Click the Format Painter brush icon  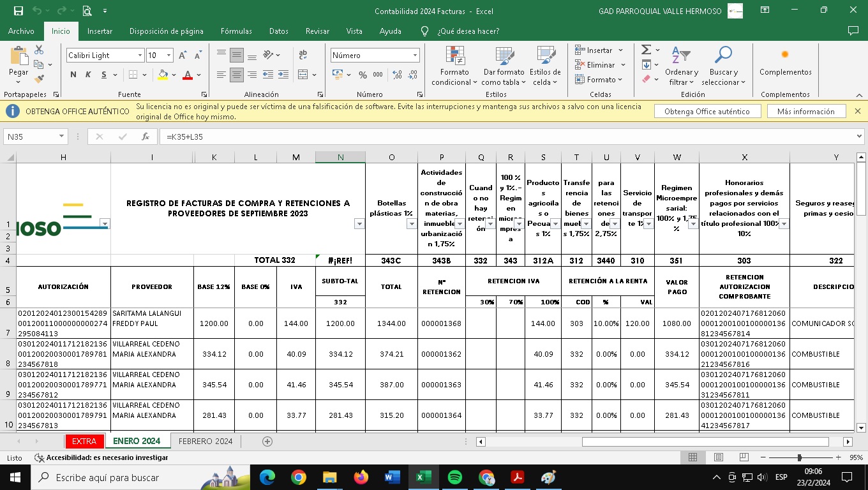39,79
